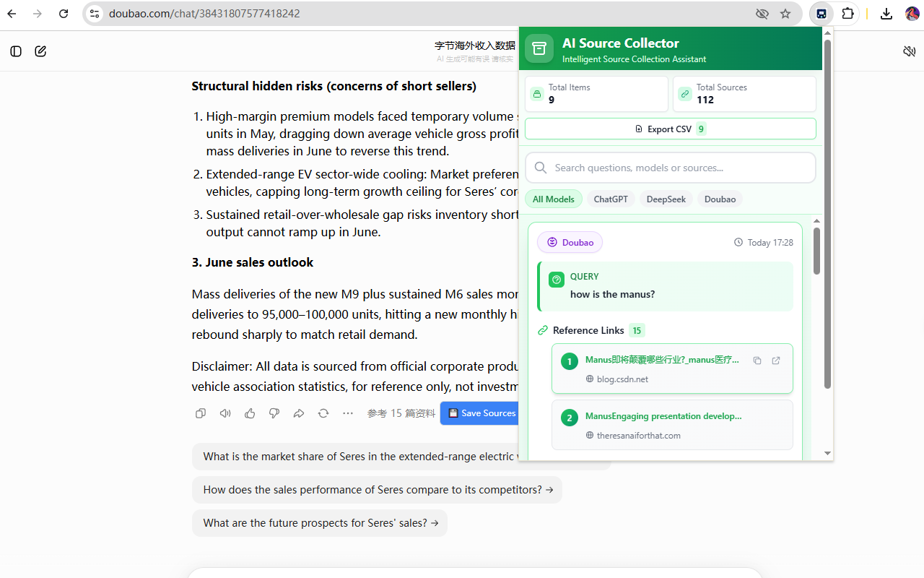This screenshot has height=578, width=924.
Task: Toggle the Doubao sidebar panel icon
Action: tap(16, 51)
